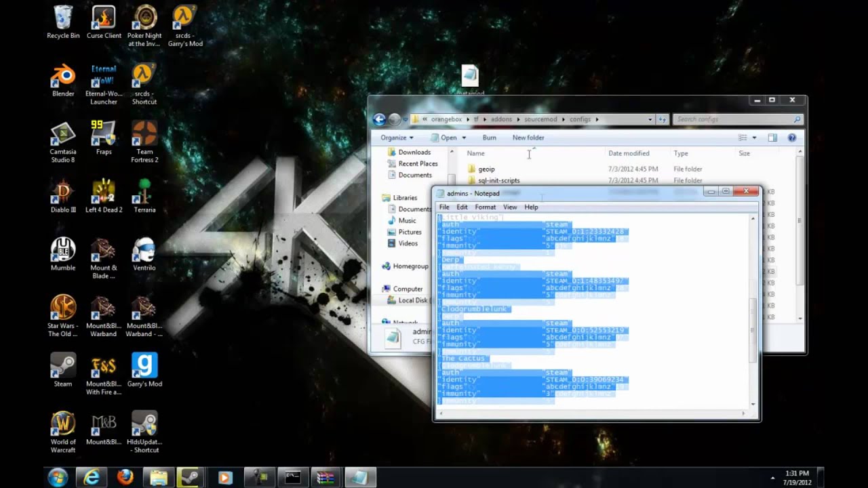Show hidden system tray icons
This screenshot has width=868, height=488.
[x=772, y=478]
